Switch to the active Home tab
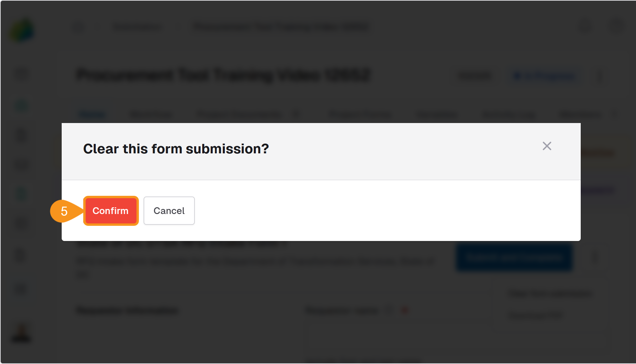Viewport: 636px width, 364px height. point(92,115)
